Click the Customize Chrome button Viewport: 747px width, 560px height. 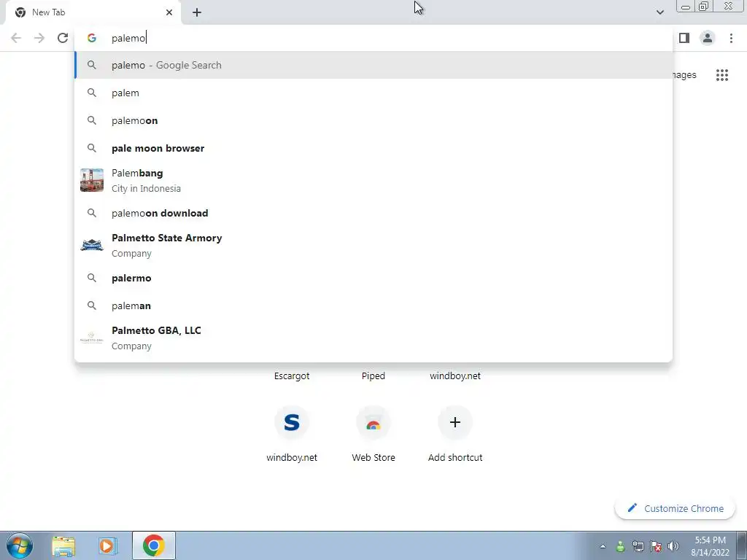click(675, 508)
